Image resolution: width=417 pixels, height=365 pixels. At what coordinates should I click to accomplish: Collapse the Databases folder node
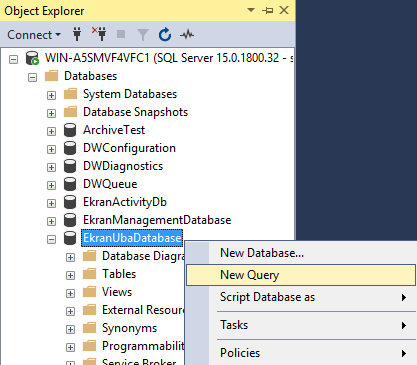click(32, 78)
